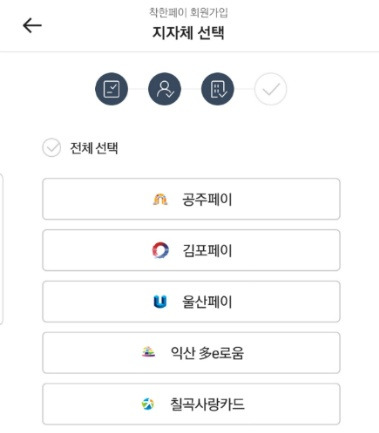Click the 공주페이 rainbow arch logo
Image resolution: width=379 pixels, height=433 pixels.
[x=160, y=199]
